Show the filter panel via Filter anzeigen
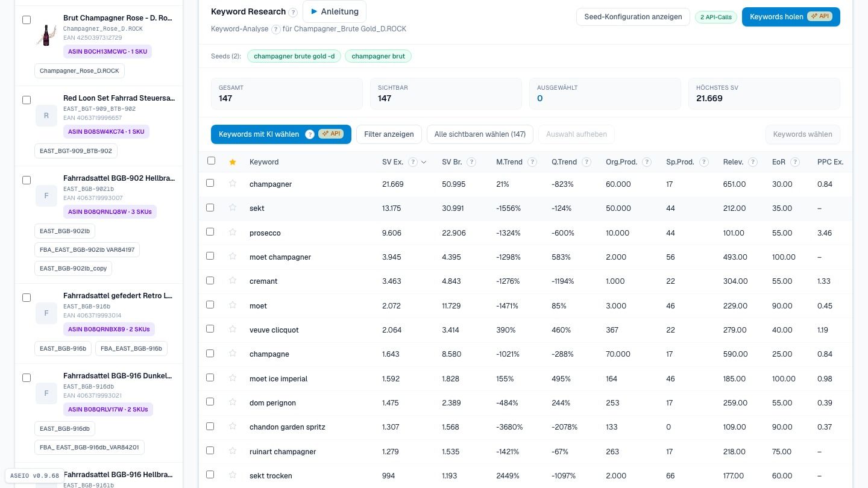Screen dimensions: 868x488 389,134
